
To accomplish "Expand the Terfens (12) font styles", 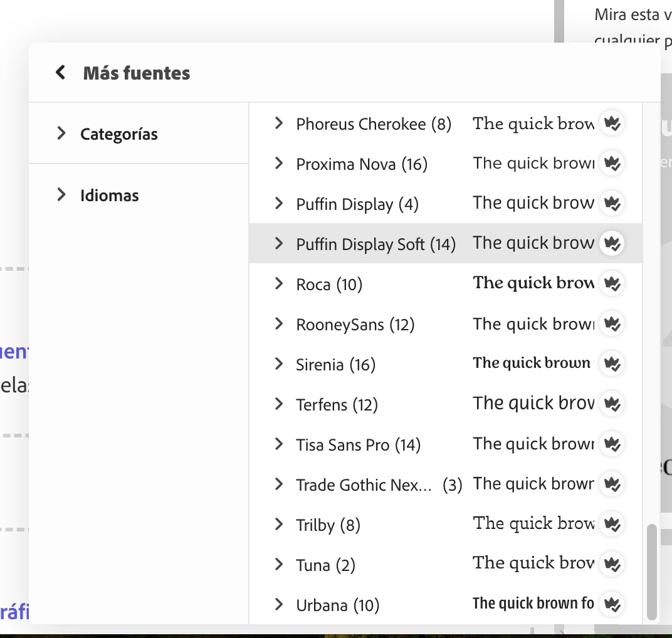I will coord(279,404).
